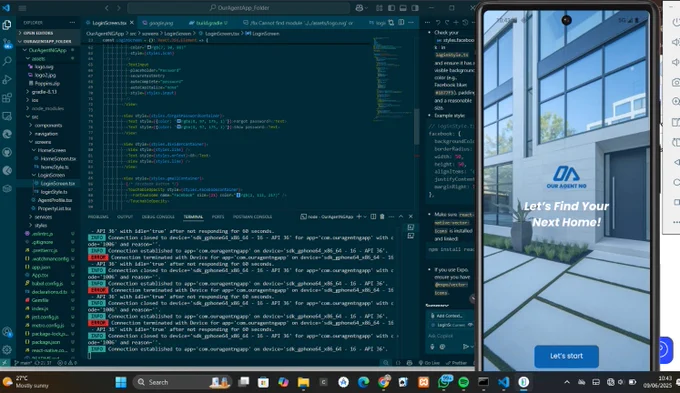Screen dimensions: 680x393
Task: Open Source Control view in activity bar
Action: point(7,43)
